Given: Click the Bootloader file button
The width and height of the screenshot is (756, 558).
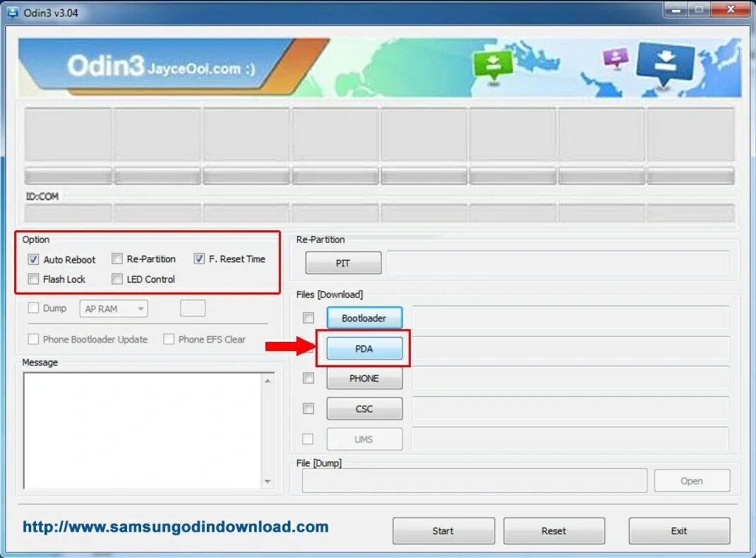Looking at the screenshot, I should 364,319.
